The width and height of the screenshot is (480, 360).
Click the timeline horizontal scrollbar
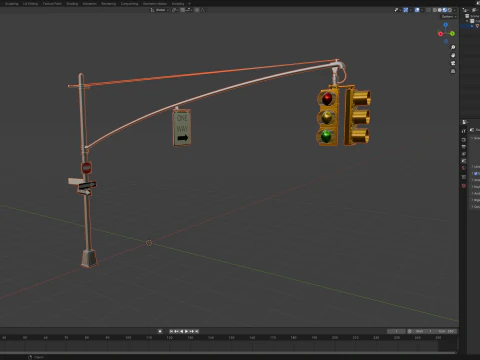pyautogui.click(x=228, y=353)
